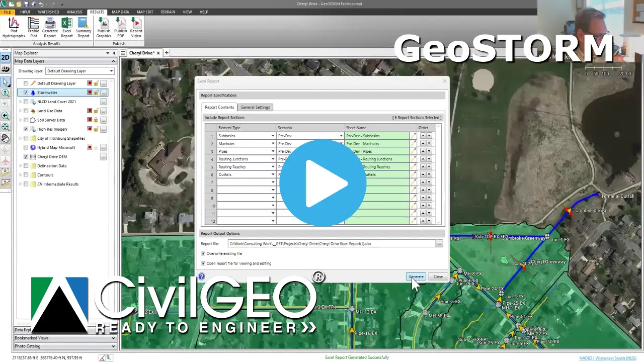
Task: Click the color swatch beside the Stormwater layer
Action: (x=90, y=93)
